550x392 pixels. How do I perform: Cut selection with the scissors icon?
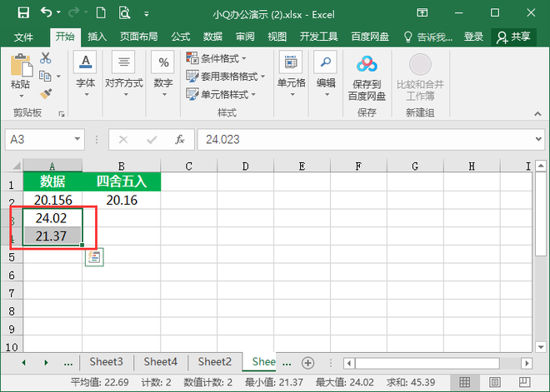tap(46, 57)
